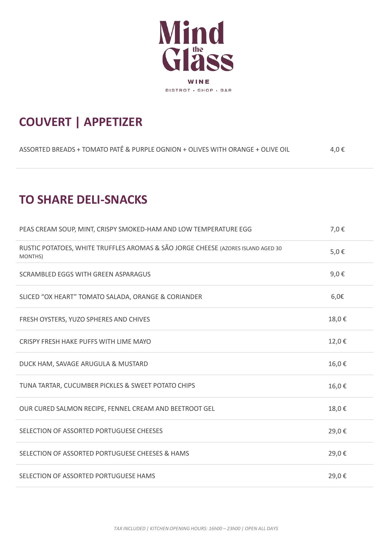Click the tuna tartar menu item
The image size is (392, 555).
click(107, 386)
